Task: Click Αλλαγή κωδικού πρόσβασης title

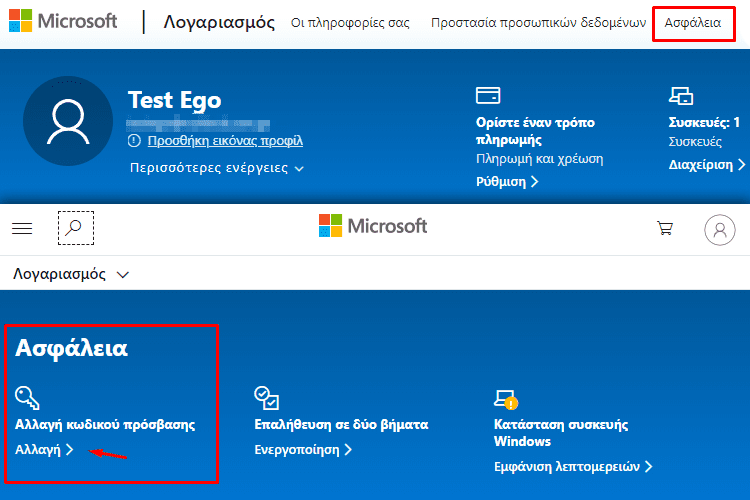Action: pyautogui.click(x=105, y=425)
